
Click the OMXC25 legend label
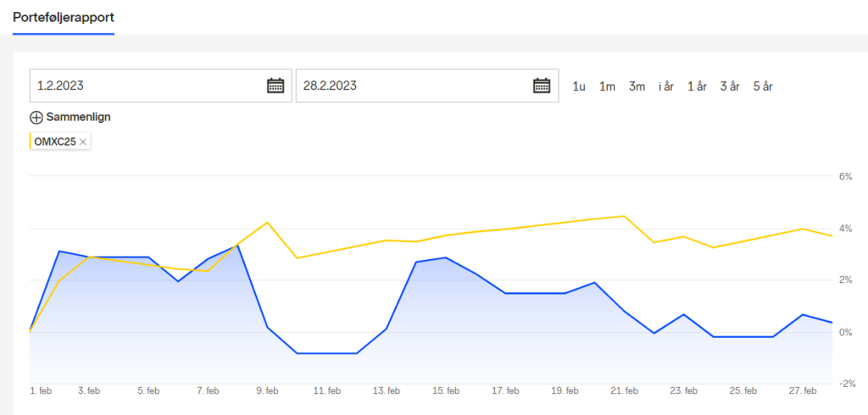55,142
